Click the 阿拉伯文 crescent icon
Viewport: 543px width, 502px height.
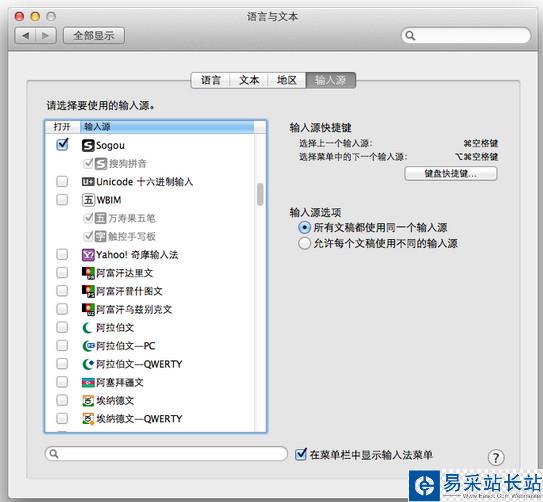88,328
